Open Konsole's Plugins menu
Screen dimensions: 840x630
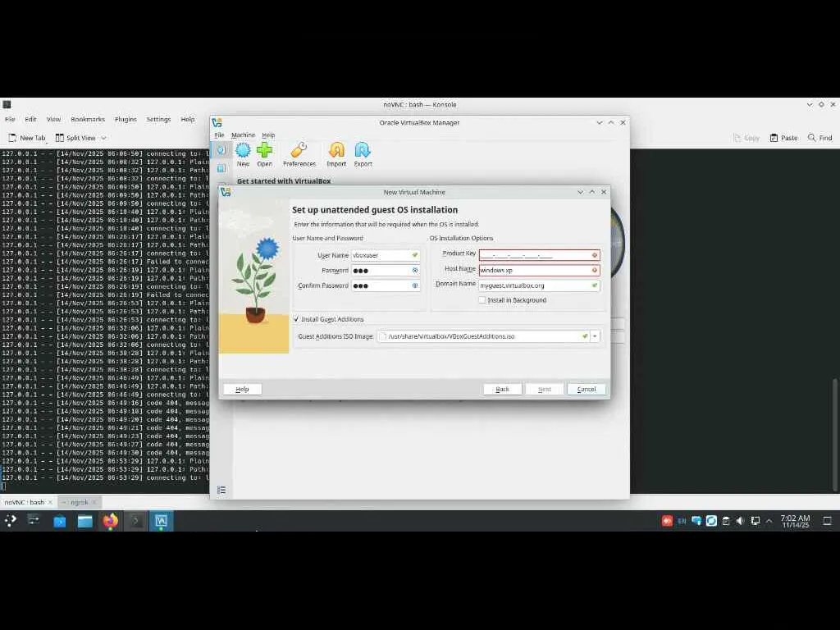tap(126, 120)
